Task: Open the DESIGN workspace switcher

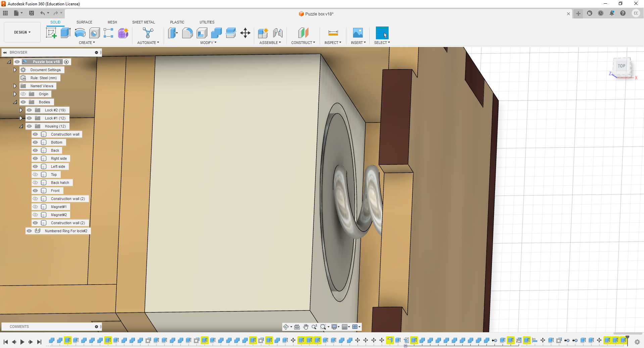Action: 22,32
